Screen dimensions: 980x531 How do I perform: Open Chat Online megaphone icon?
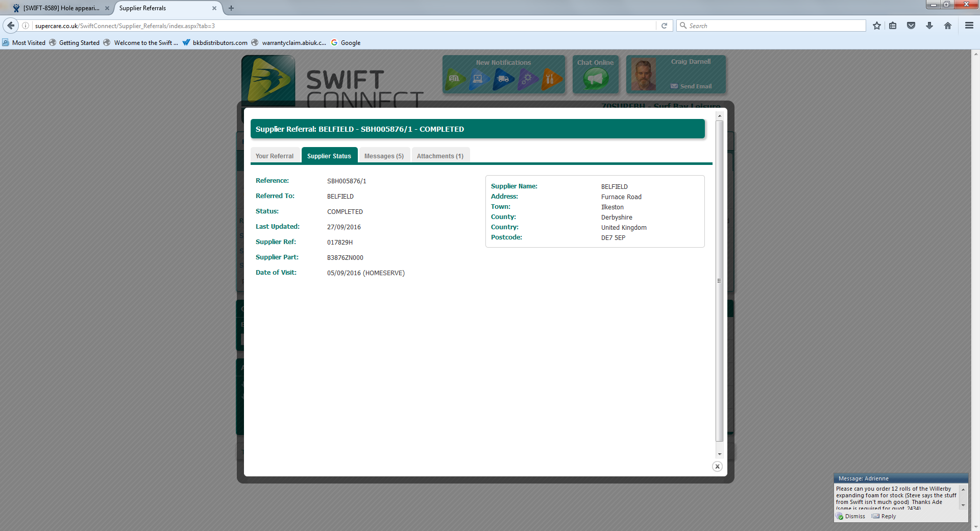[x=596, y=79]
